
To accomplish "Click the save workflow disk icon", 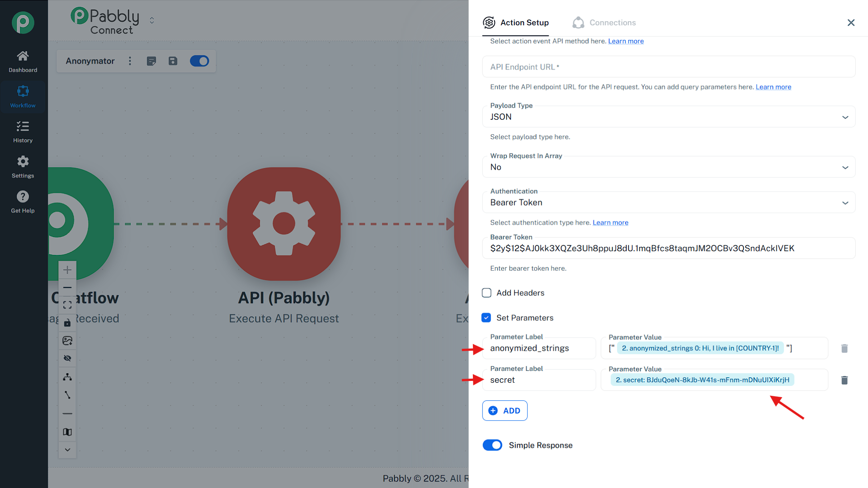I will tap(173, 61).
